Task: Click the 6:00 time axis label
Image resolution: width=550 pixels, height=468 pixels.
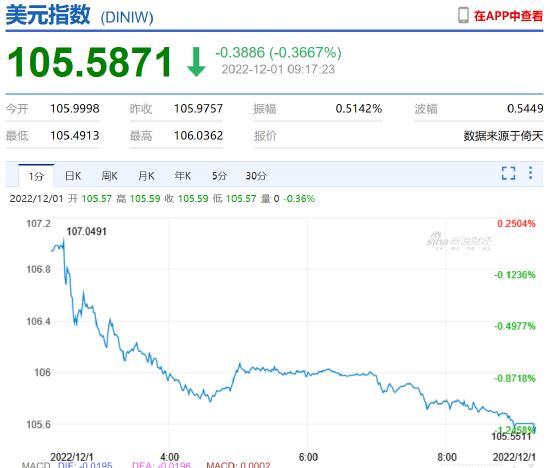Action: [308, 457]
